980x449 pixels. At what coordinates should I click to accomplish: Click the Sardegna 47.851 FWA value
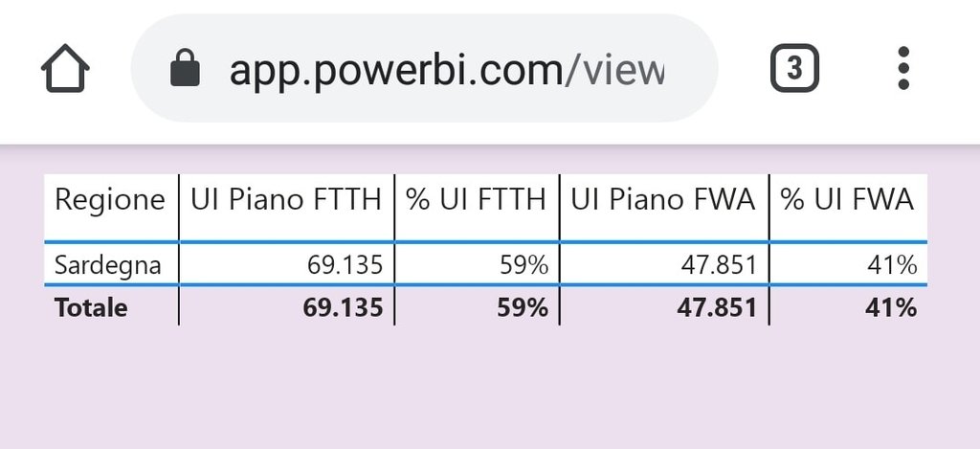pyautogui.click(x=718, y=265)
